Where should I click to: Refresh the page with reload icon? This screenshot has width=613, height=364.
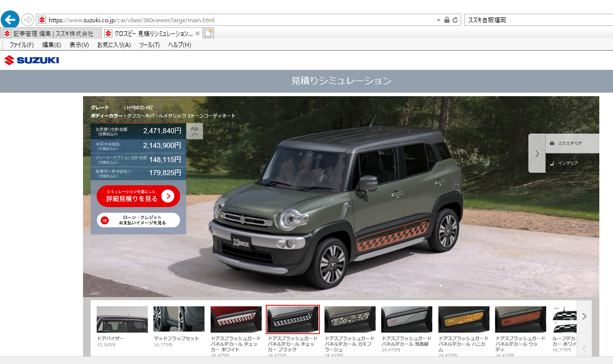coord(455,20)
